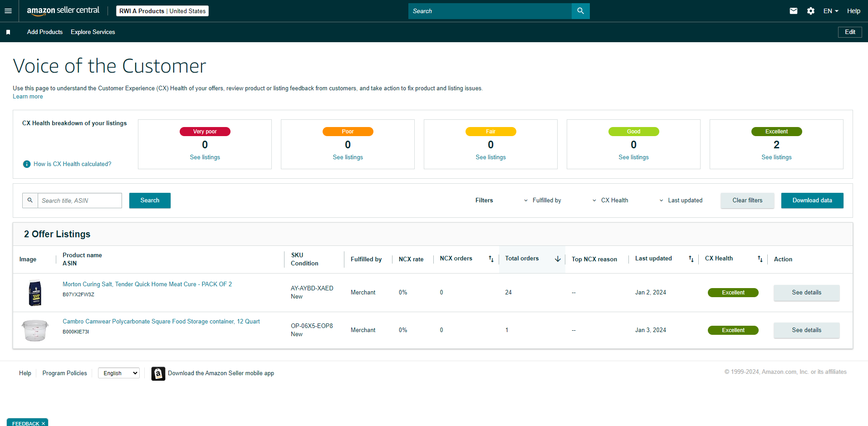Screen dimensions: 868x426
Task: See listings under Excellent
Action: pyautogui.click(x=777, y=157)
